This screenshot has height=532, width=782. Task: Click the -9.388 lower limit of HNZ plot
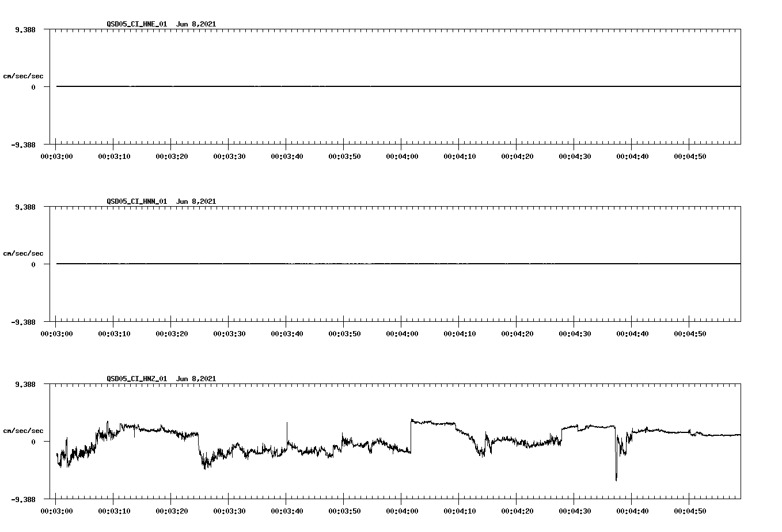(x=24, y=499)
